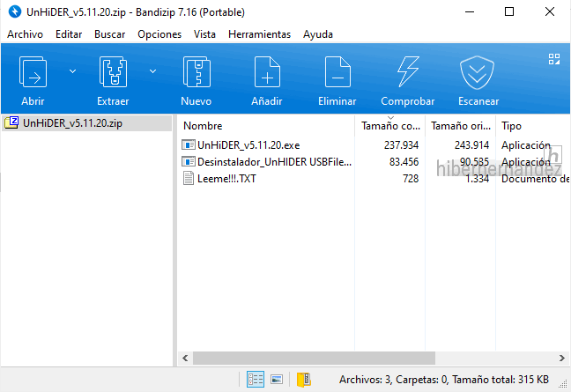Viewport: 571px width, 392px height.
Task: Click the yellow archive folder status icon
Action: (303, 380)
